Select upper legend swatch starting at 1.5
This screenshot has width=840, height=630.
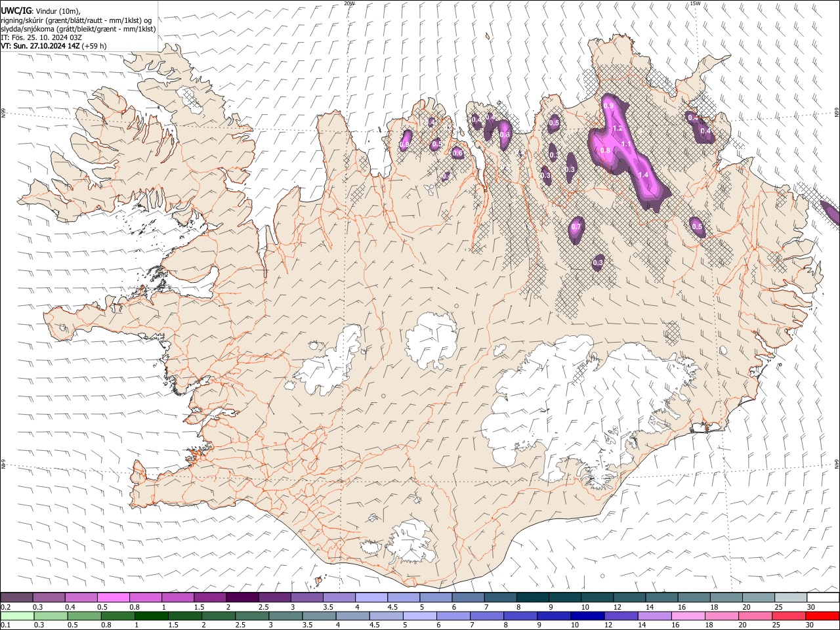coord(209,597)
